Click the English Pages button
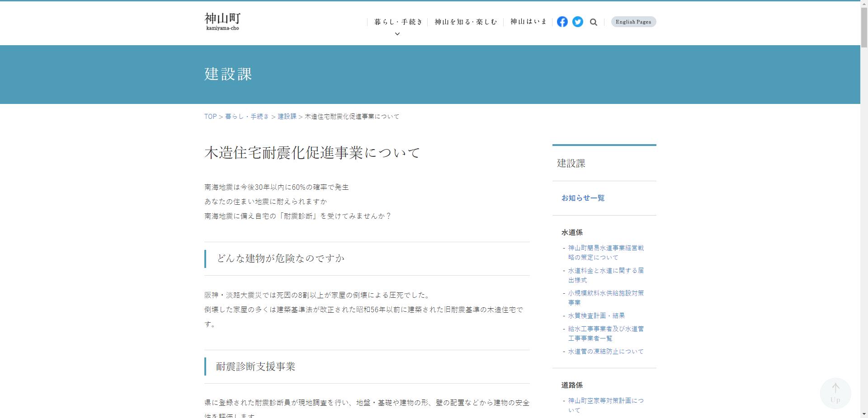The width and height of the screenshot is (868, 418). tap(633, 22)
